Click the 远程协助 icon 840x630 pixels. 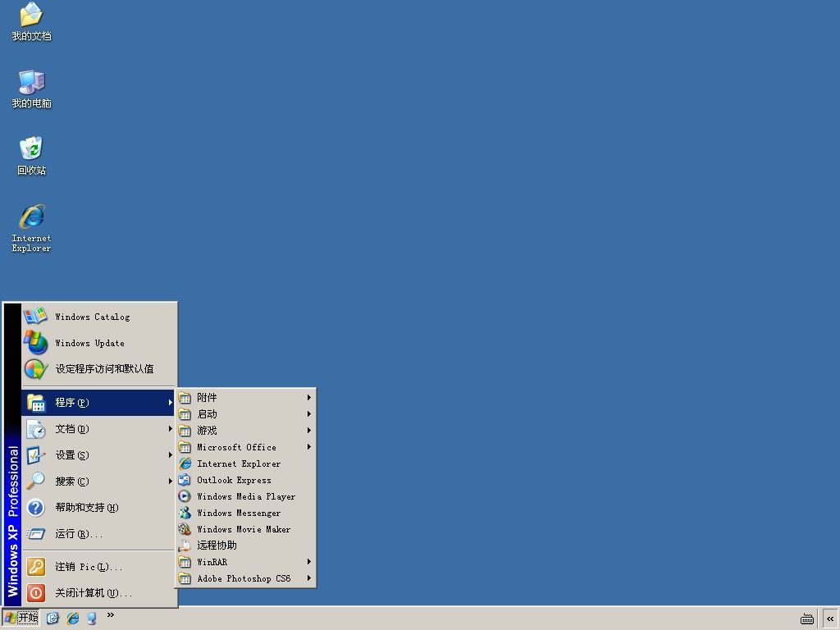point(185,546)
